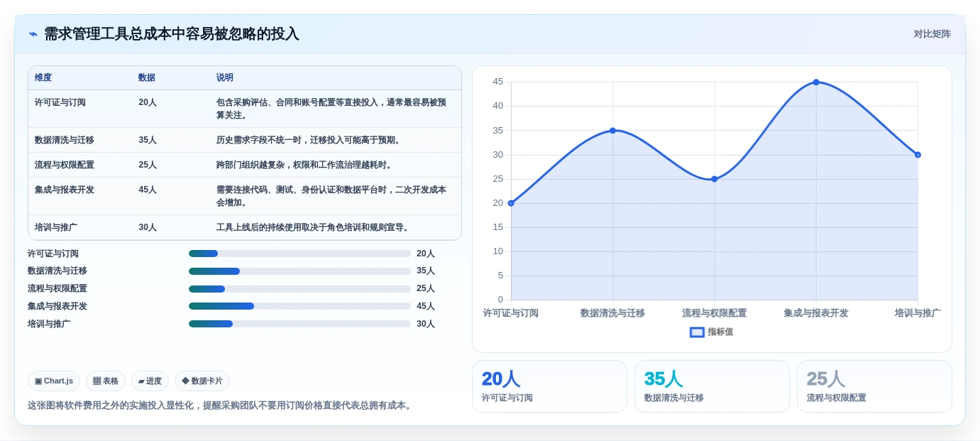Open the 25人 流程与权限配置 data card
Screen dimensions: 980x441
[x=874, y=386]
